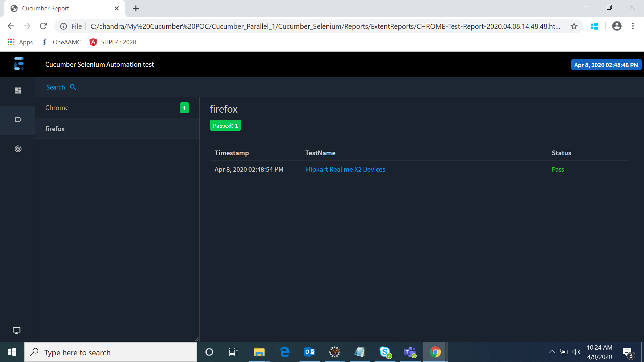Viewport: 644px width, 362px height.
Task: Click the search magnifier icon
Action: click(x=73, y=87)
